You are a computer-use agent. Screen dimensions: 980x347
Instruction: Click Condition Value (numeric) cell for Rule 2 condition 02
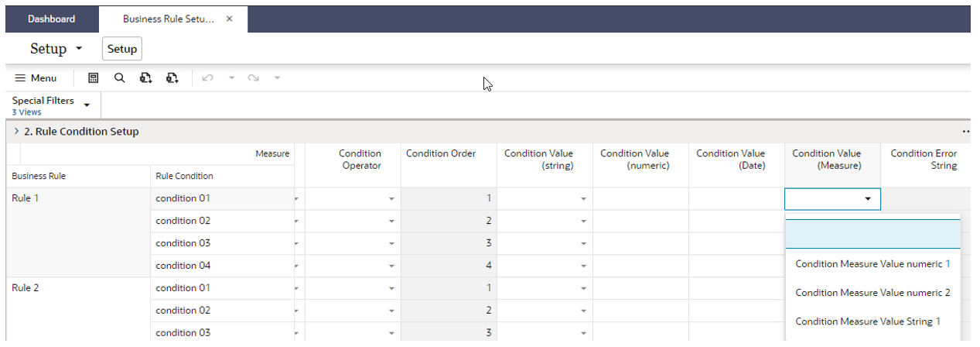click(x=640, y=311)
